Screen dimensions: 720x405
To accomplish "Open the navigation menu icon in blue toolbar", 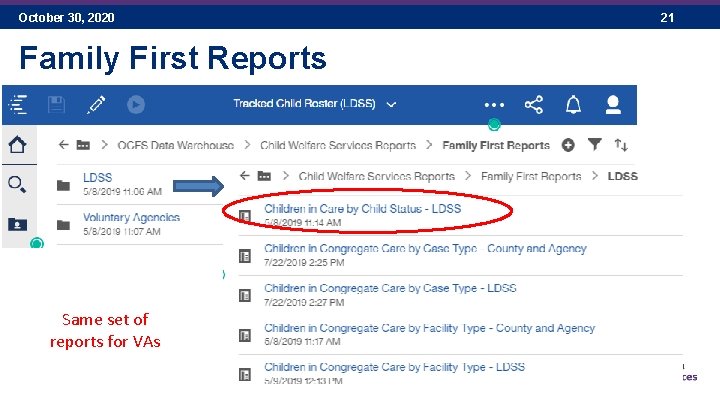I will coord(18,104).
